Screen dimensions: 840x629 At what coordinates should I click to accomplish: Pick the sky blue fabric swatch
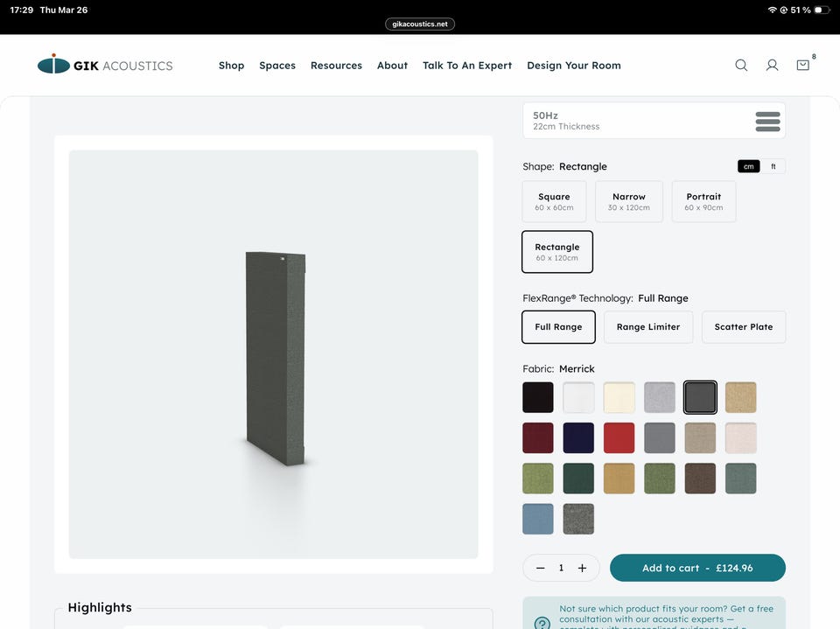pyautogui.click(x=538, y=519)
